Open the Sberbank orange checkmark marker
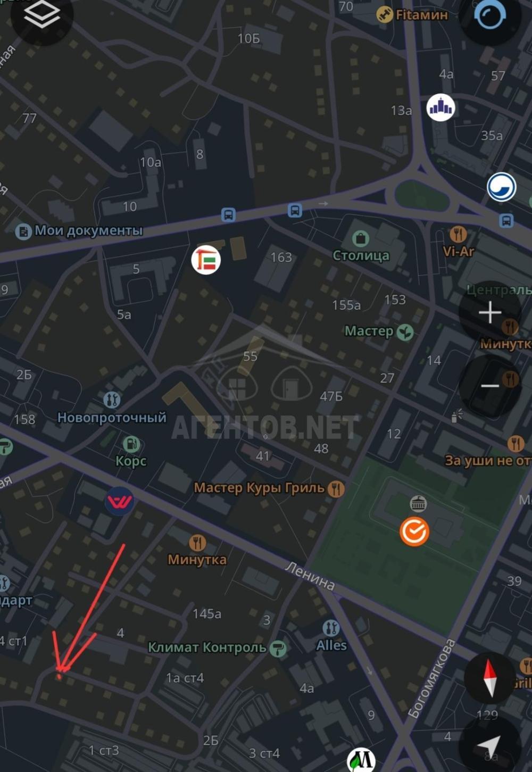Screen dimensions: 532x772 click(x=414, y=531)
